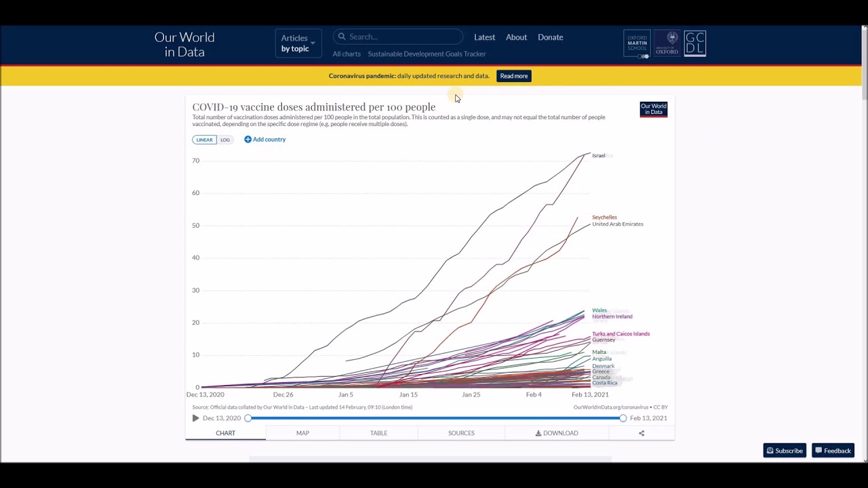Screen dimensions: 868x488
Task: Click the chart's Our World in Data badge
Action: click(x=653, y=109)
